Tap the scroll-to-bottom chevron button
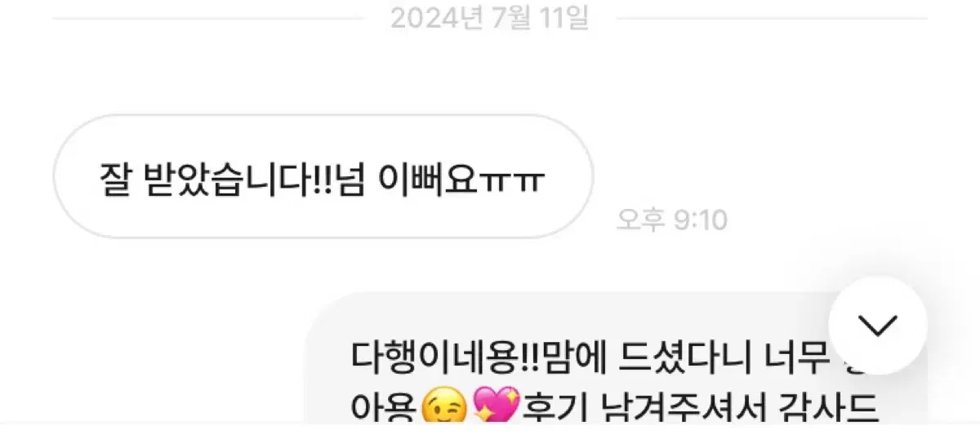980x448 pixels. click(x=878, y=326)
